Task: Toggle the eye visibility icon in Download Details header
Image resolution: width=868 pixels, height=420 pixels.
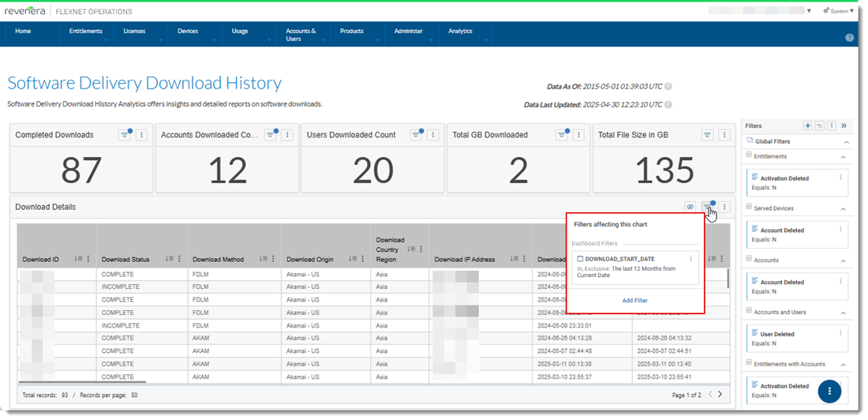Action: 690,207
